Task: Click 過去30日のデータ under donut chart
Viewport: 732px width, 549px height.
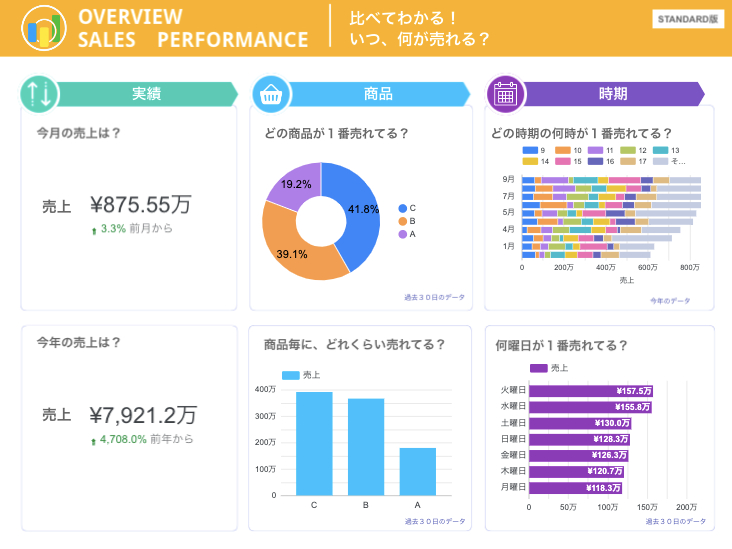Action: (x=434, y=297)
